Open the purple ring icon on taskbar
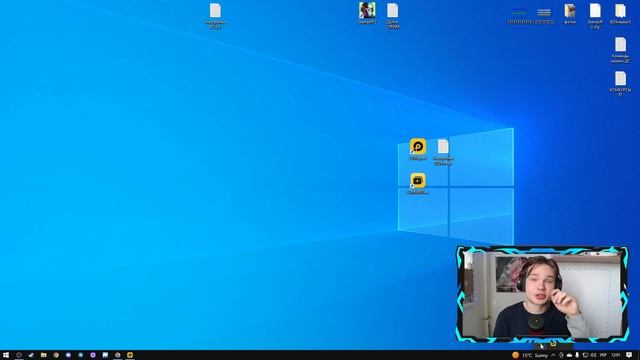Image resolution: width=640 pixels, height=360 pixels. pyautogui.click(x=93, y=355)
